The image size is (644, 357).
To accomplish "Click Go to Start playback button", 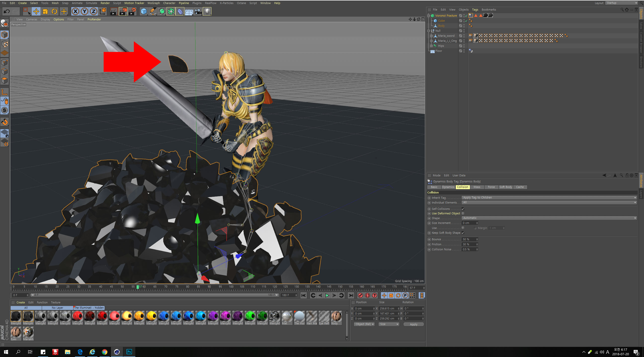I will pyautogui.click(x=304, y=295).
